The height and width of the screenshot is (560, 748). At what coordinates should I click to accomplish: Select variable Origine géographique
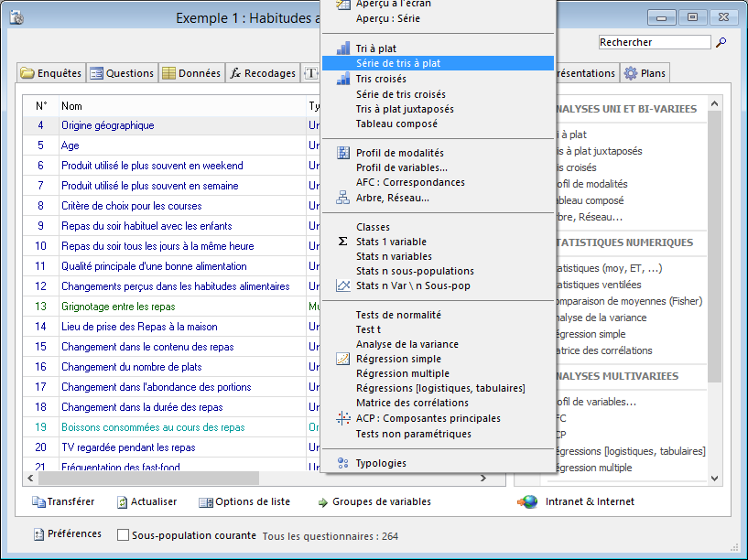click(x=108, y=125)
